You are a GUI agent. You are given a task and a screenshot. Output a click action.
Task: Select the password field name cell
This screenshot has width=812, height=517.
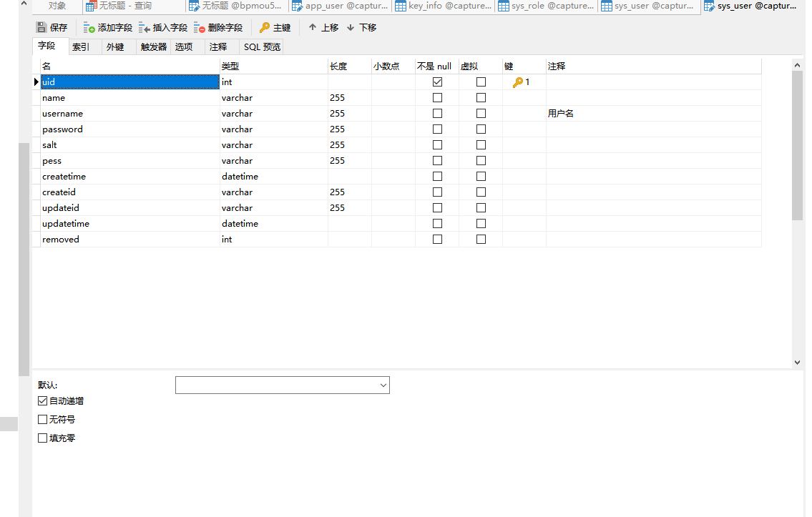coord(130,129)
